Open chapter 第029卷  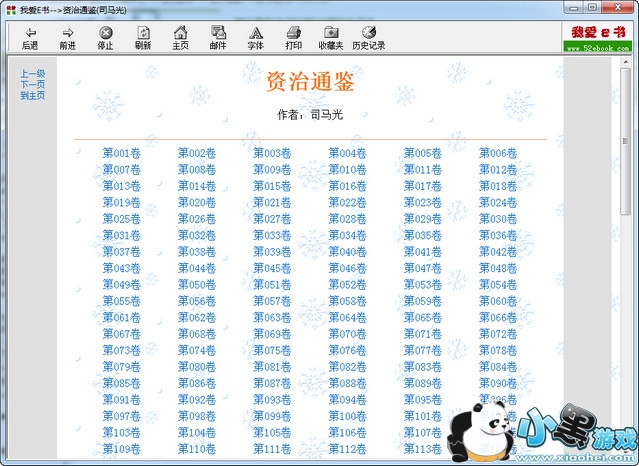(423, 219)
